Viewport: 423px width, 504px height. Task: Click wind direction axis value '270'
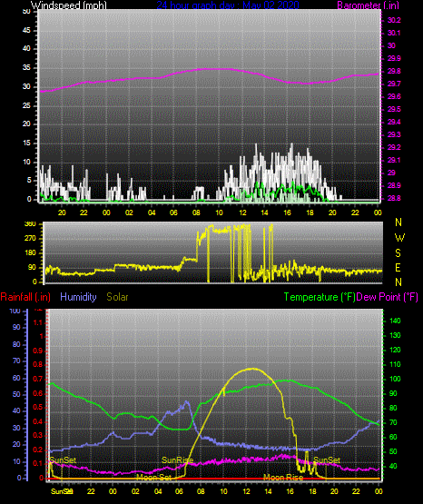(x=30, y=239)
